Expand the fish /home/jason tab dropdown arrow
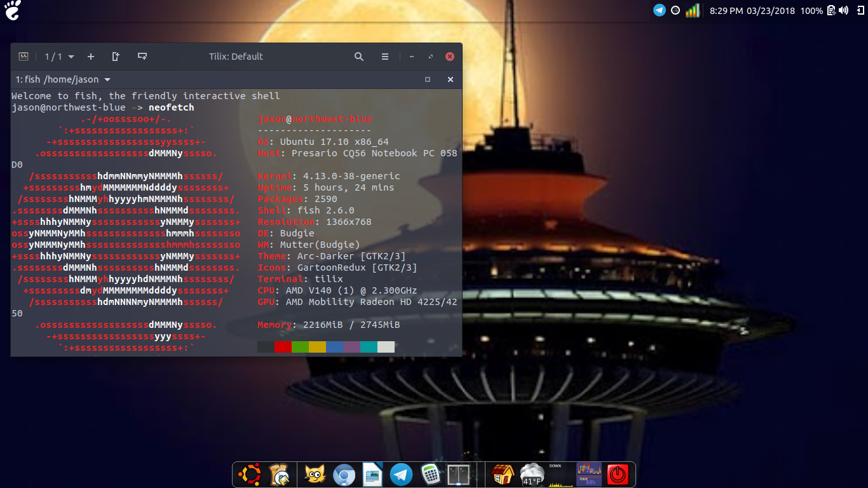Image resolution: width=868 pixels, height=488 pixels. [107, 79]
